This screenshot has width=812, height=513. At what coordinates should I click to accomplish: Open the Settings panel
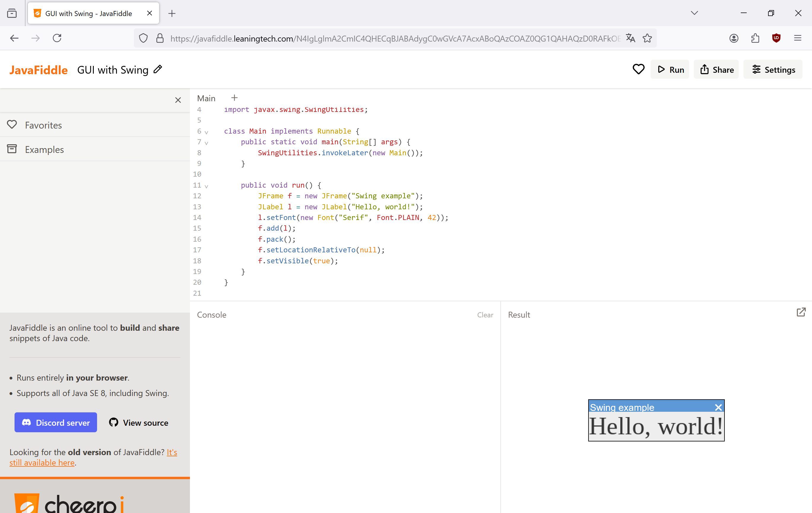[x=773, y=69]
